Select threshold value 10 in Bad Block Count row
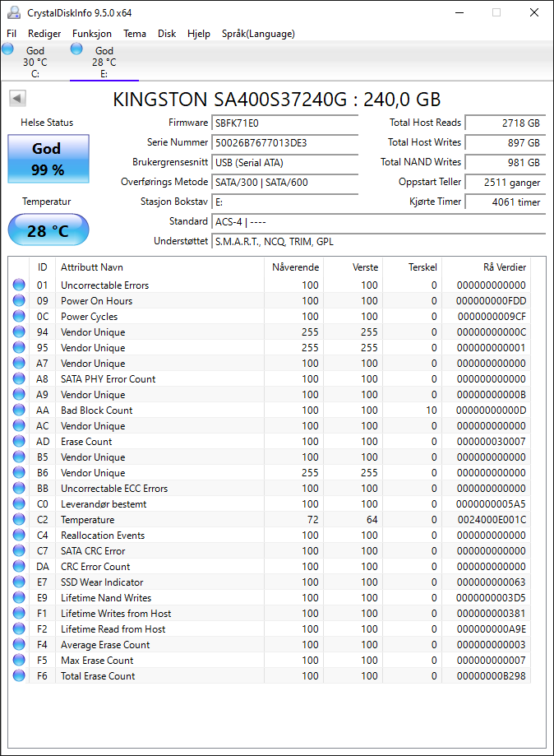 coord(432,410)
